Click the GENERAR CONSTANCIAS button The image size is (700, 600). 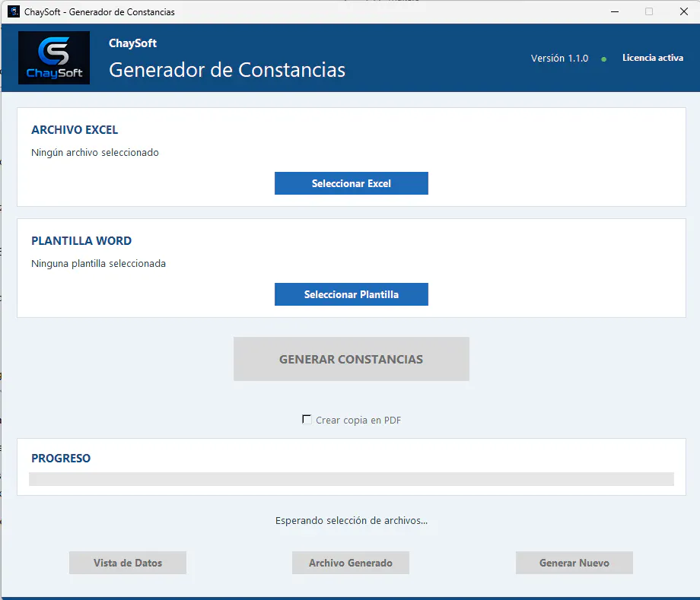pyautogui.click(x=352, y=359)
